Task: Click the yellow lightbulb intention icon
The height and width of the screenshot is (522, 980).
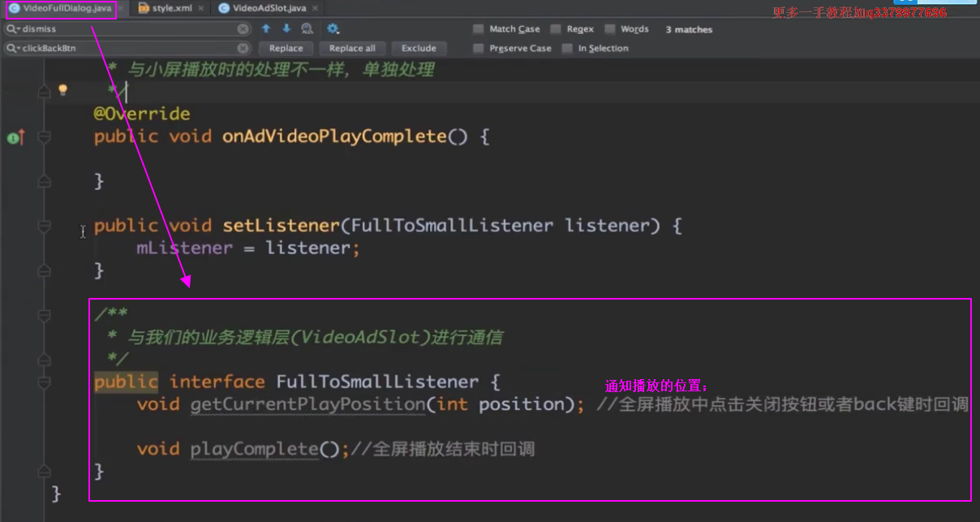Action: 62,90
